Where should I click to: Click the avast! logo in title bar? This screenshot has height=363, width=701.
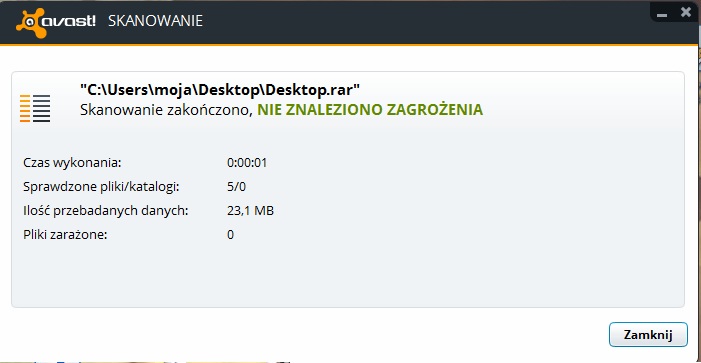(x=55, y=22)
